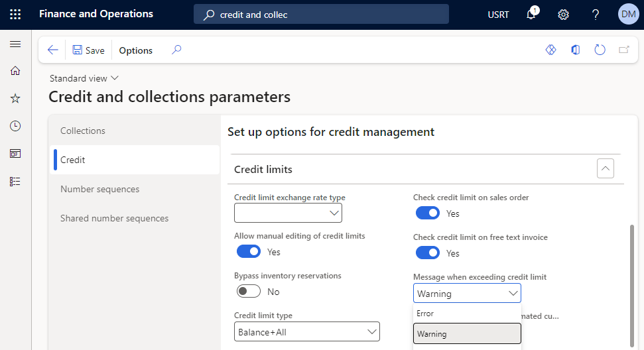Screen dimensions: 644x350
Task: Refresh the page using refresh icon
Action: tap(600, 50)
